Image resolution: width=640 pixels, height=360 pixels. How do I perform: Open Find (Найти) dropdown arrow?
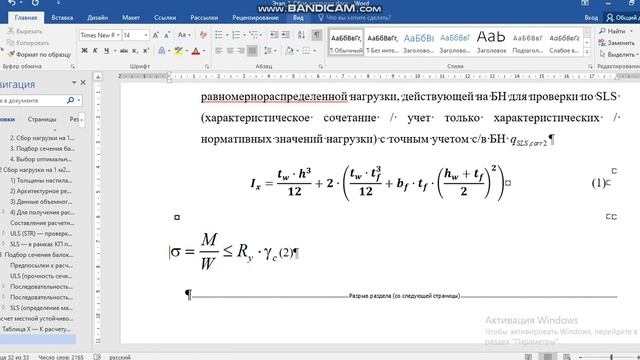click(631, 31)
